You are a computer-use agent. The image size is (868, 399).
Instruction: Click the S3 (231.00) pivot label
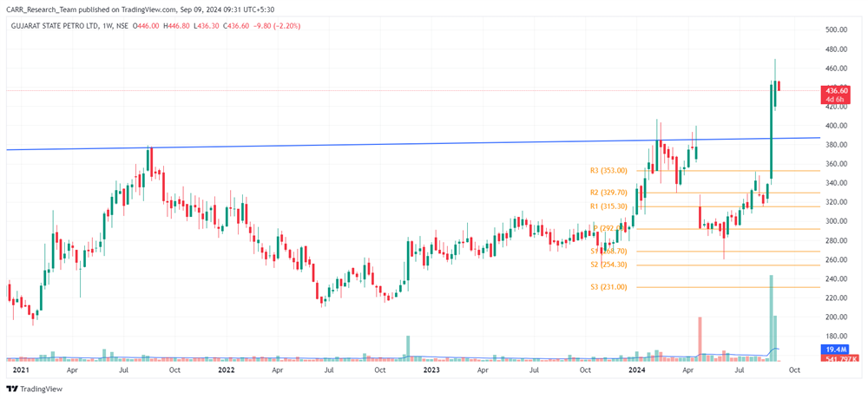click(608, 287)
